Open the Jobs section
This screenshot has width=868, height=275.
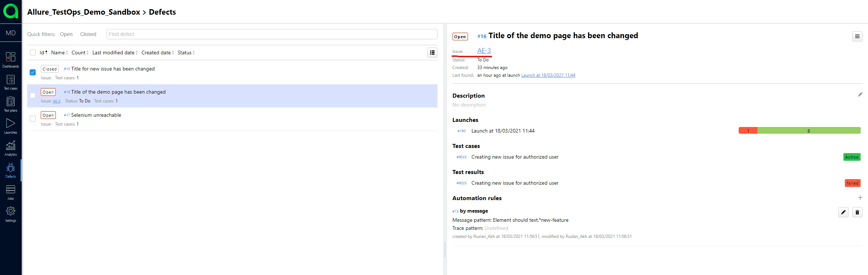point(11,192)
